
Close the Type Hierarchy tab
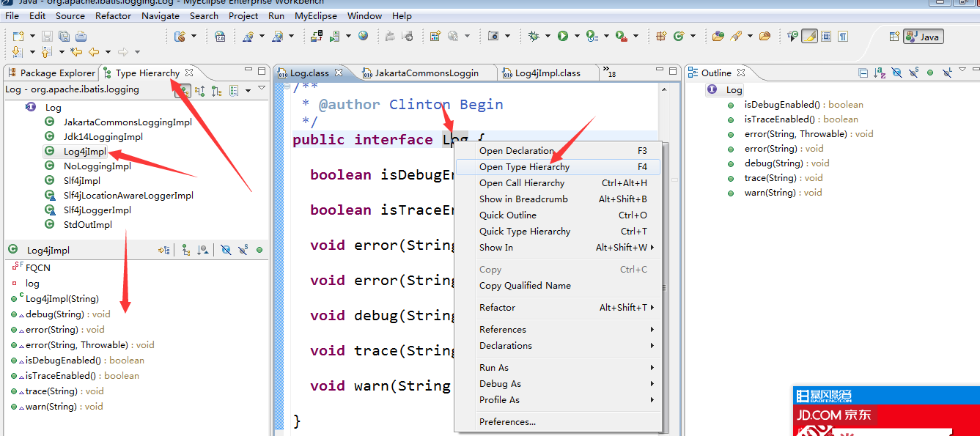click(x=189, y=73)
